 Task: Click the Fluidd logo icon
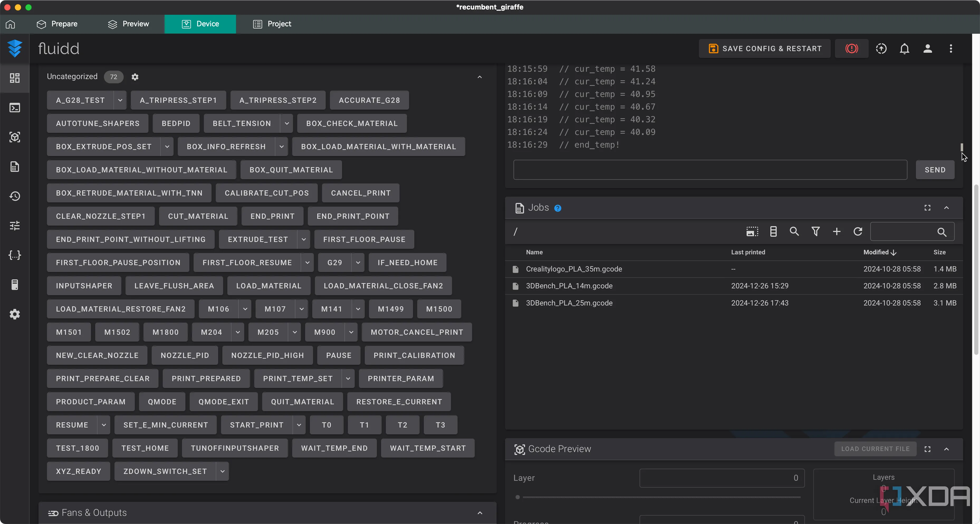15,48
